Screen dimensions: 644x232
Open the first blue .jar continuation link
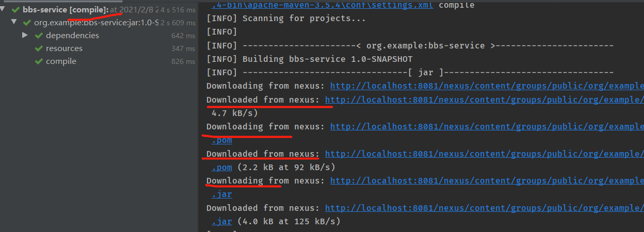[222, 194]
